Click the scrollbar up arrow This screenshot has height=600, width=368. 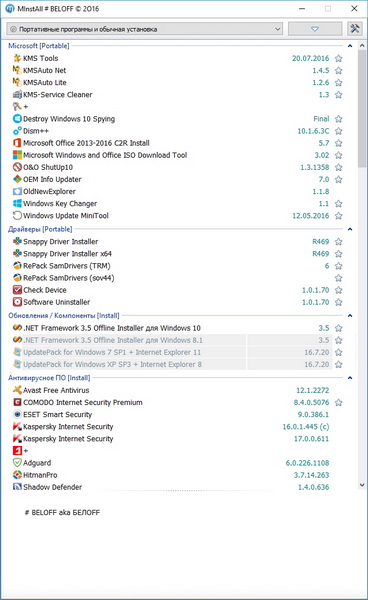(x=362, y=46)
